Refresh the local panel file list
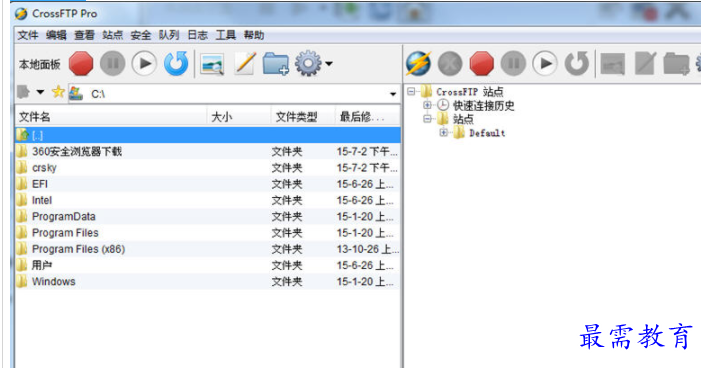 pyautogui.click(x=176, y=63)
